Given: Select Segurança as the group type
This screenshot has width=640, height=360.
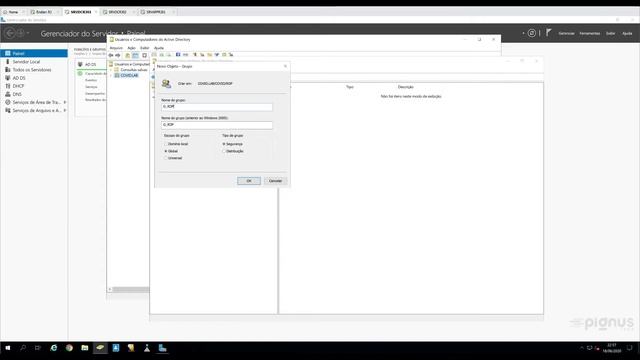Looking at the screenshot, I should pos(224,144).
